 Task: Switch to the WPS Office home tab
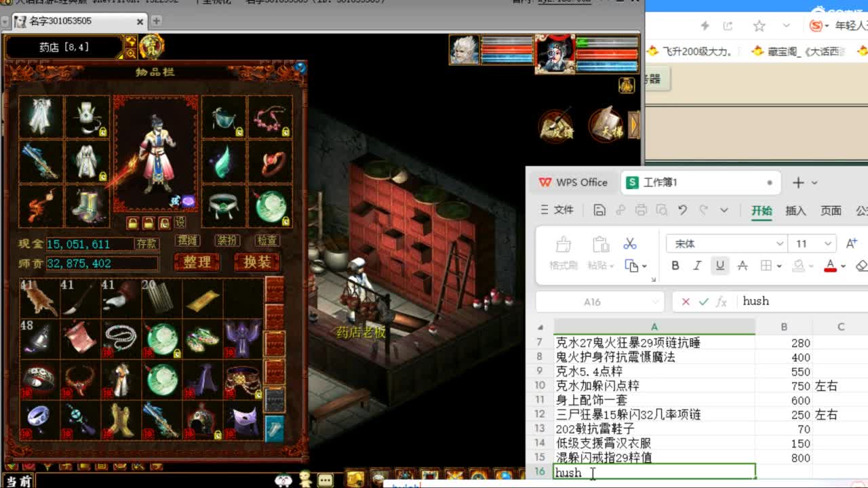(x=573, y=182)
